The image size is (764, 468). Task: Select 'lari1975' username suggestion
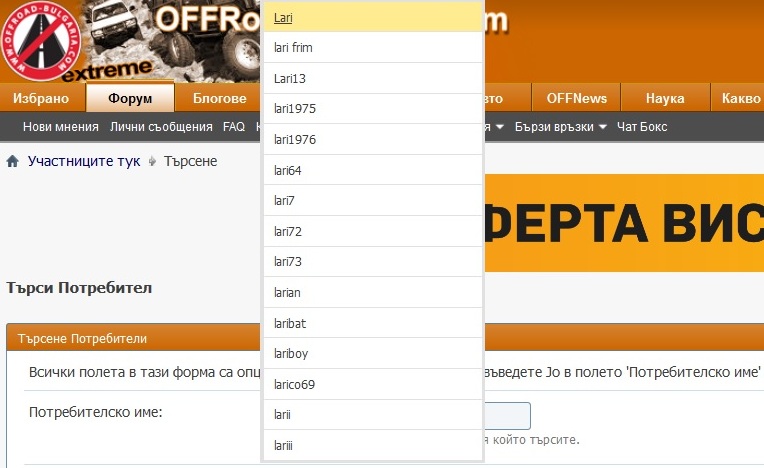coord(373,109)
